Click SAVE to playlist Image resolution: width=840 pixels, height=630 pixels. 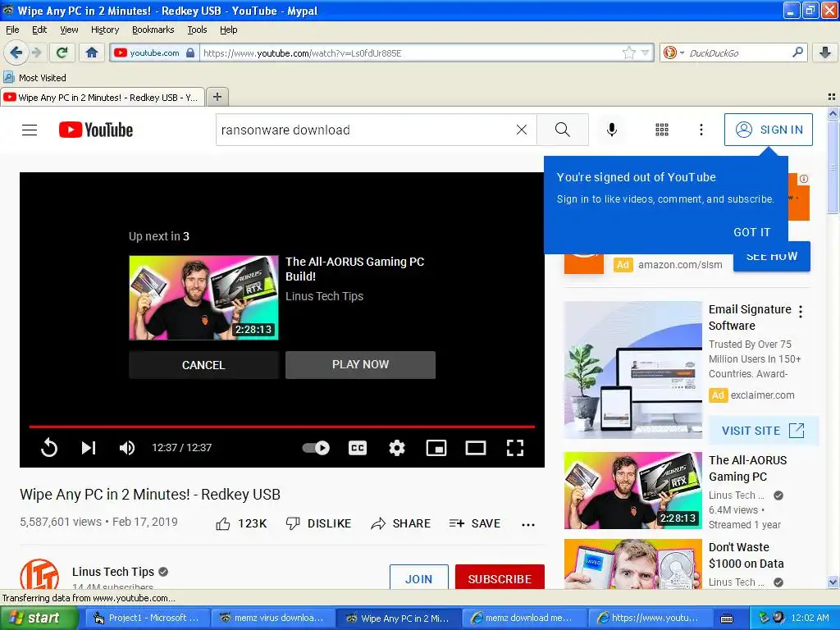(475, 523)
